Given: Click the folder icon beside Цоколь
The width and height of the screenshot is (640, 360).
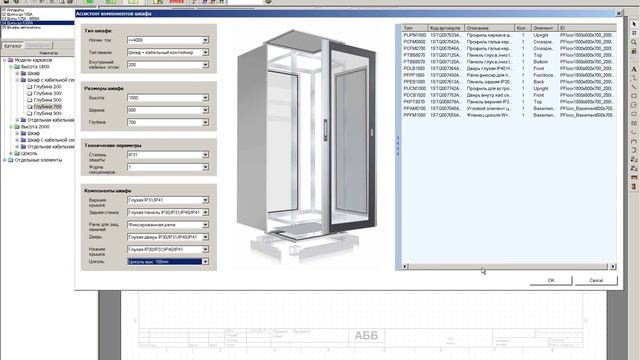Looking at the screenshot, I should pyautogui.click(x=17, y=153).
